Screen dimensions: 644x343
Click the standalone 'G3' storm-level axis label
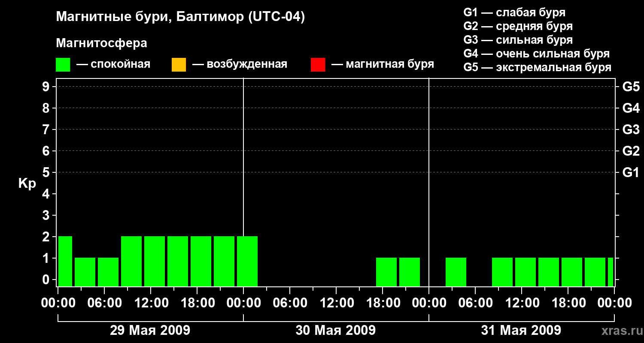click(631, 129)
